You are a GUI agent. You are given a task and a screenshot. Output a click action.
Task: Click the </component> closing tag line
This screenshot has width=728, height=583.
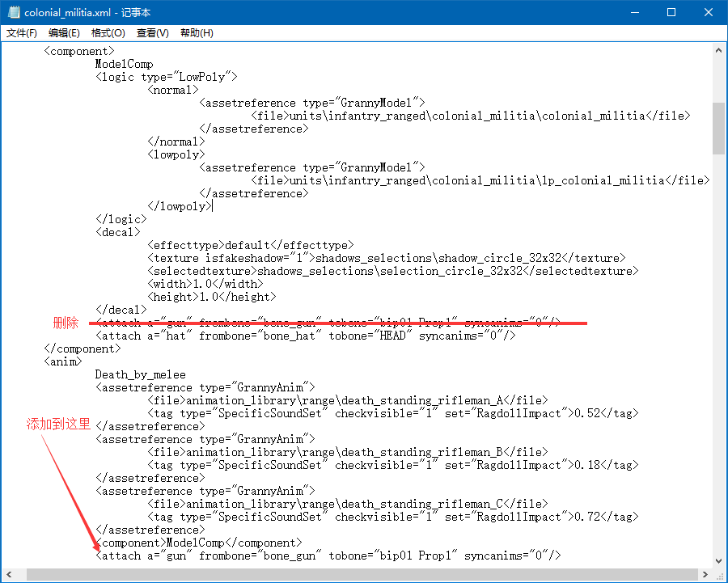tap(83, 349)
